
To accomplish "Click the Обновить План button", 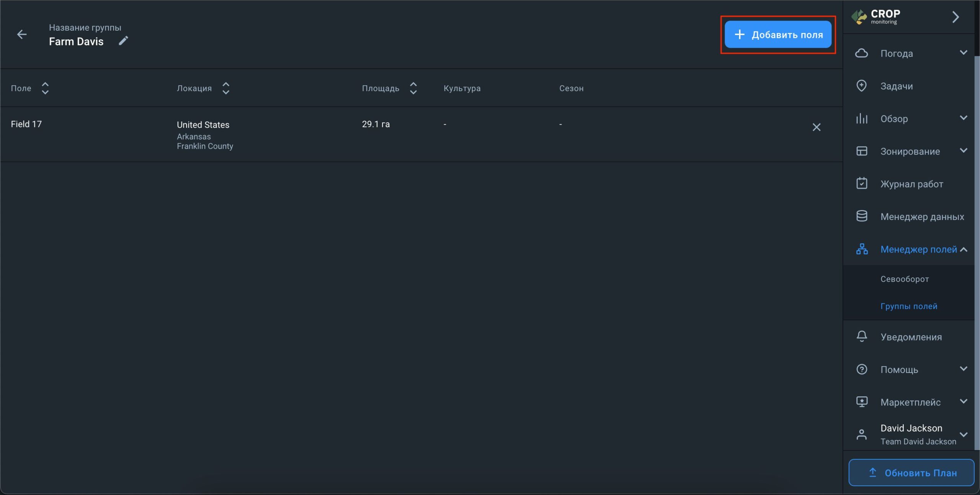I will 911,472.
